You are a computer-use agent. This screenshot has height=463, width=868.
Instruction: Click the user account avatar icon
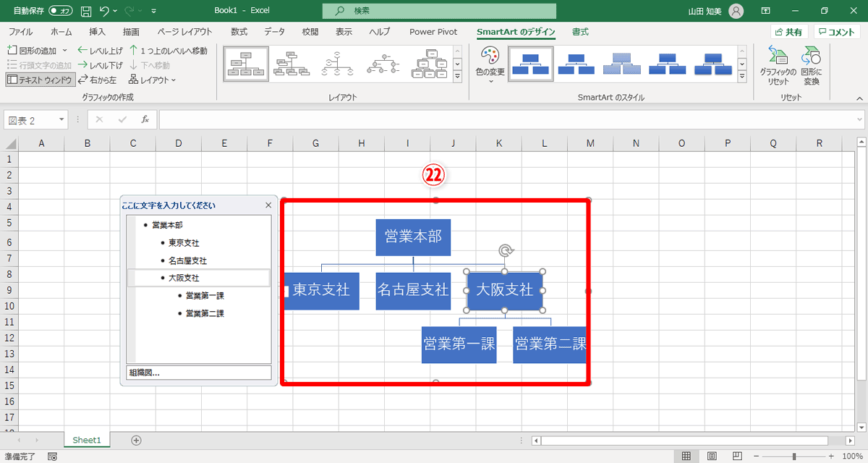tap(736, 11)
